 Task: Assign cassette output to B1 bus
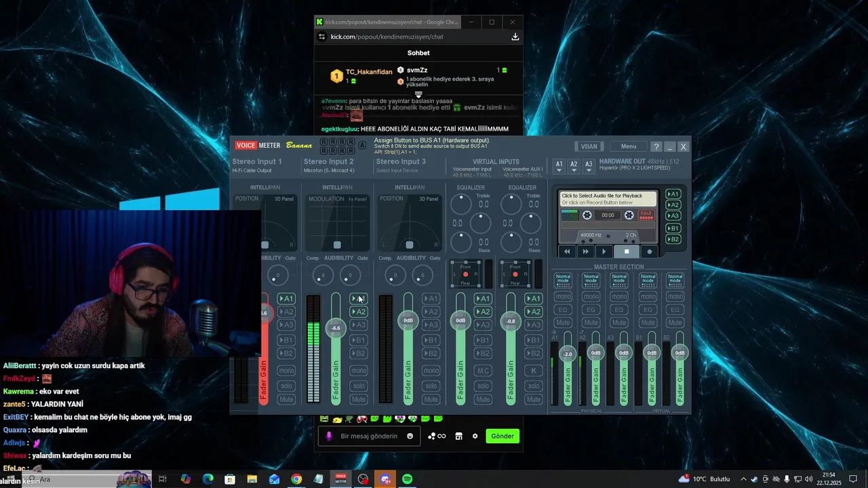pos(673,228)
